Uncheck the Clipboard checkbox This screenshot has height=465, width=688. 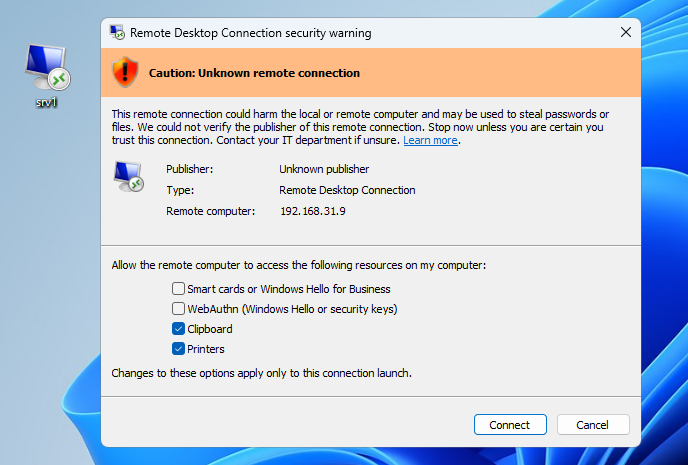click(178, 329)
